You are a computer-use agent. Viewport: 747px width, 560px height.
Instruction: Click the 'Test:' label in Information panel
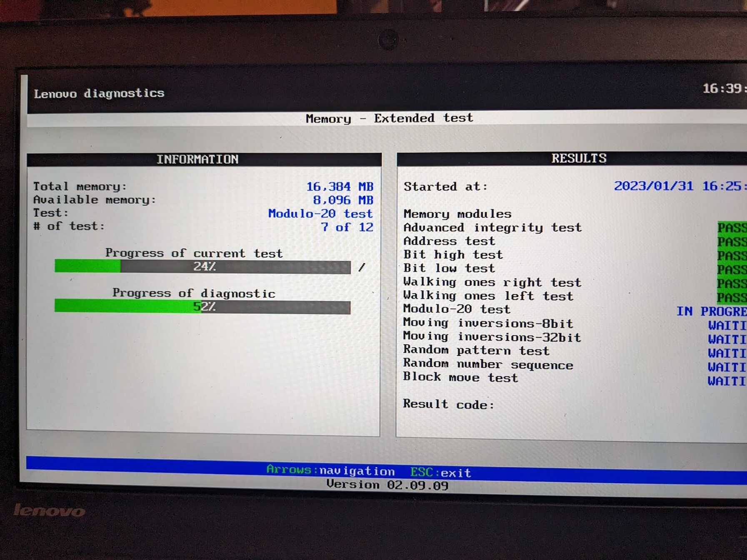(51, 213)
